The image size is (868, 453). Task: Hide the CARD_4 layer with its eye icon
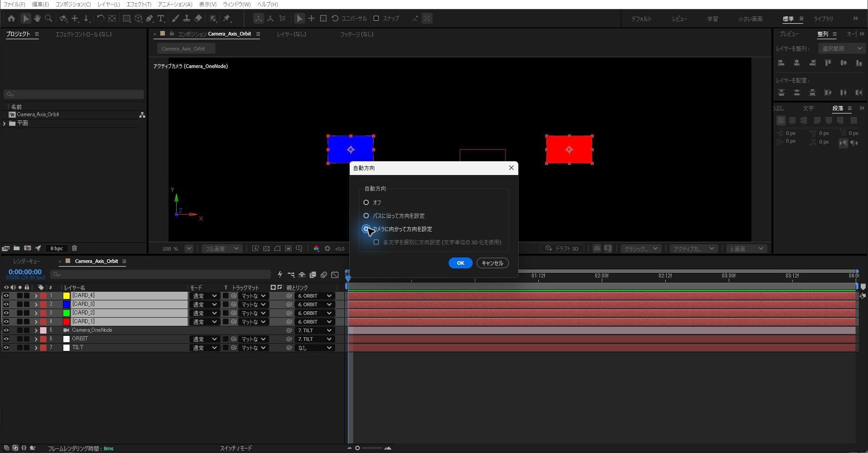[x=6, y=296]
